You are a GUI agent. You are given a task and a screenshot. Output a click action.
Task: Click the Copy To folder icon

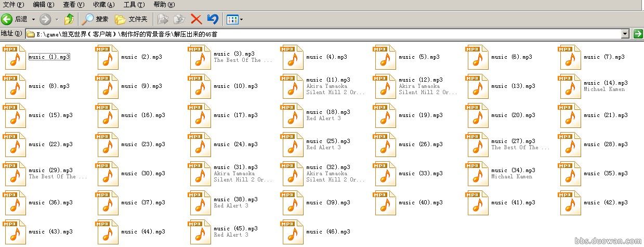tap(179, 19)
